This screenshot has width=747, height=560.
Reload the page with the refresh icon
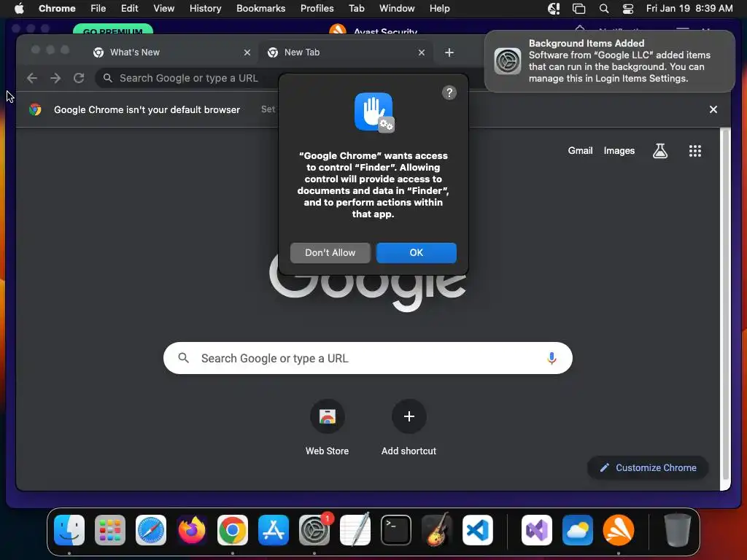(x=79, y=78)
